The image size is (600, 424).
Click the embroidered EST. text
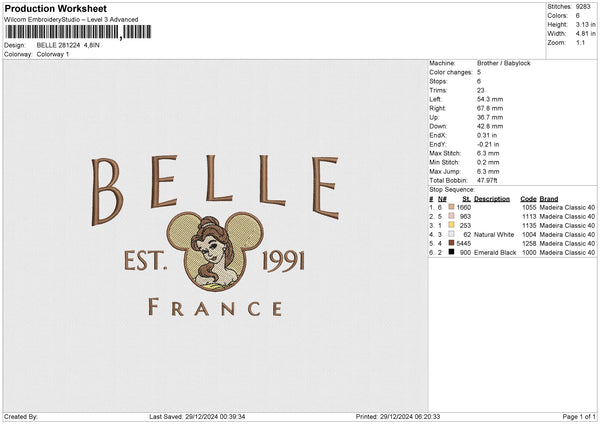pos(145,261)
